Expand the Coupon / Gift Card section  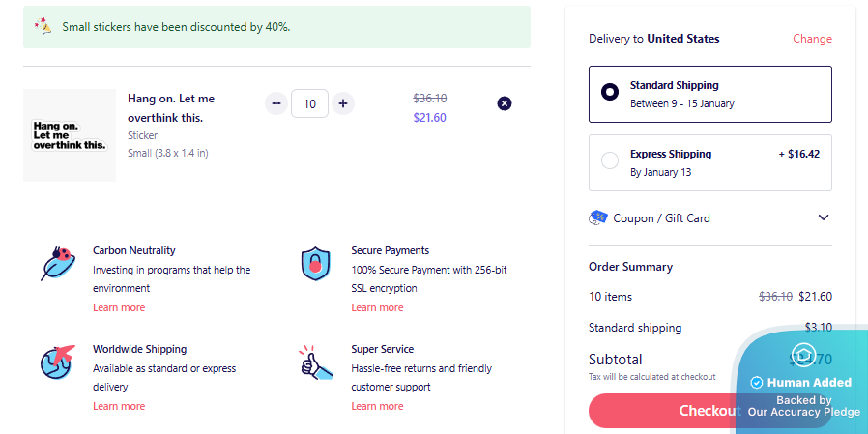(x=824, y=218)
